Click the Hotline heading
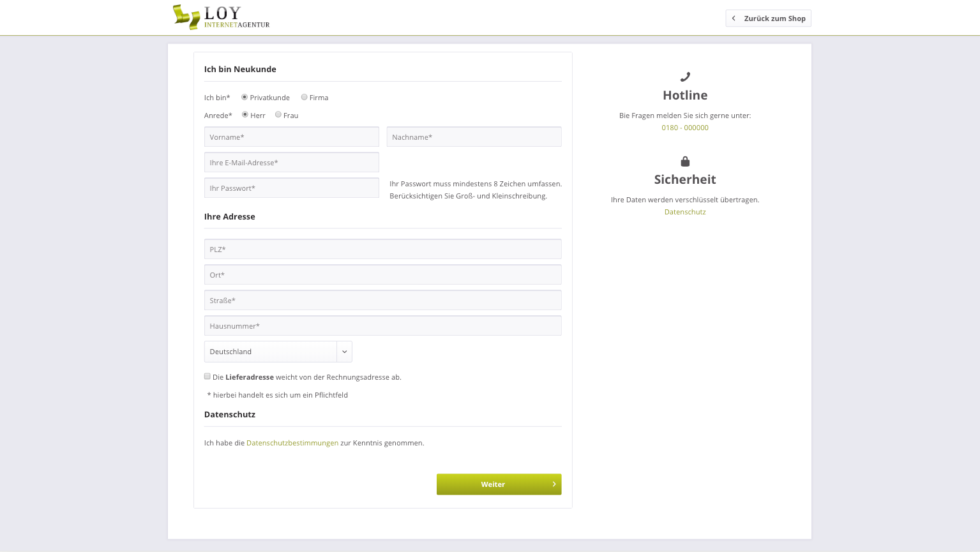 point(685,95)
